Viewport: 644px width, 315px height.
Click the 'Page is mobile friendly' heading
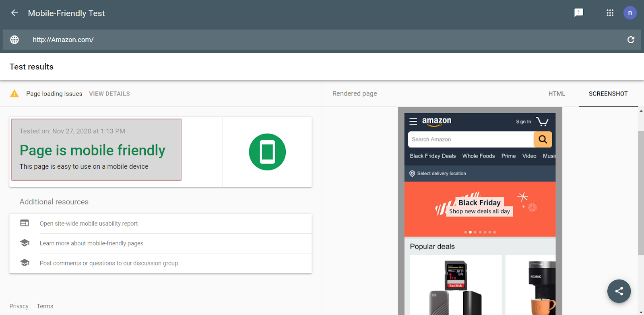pos(92,150)
